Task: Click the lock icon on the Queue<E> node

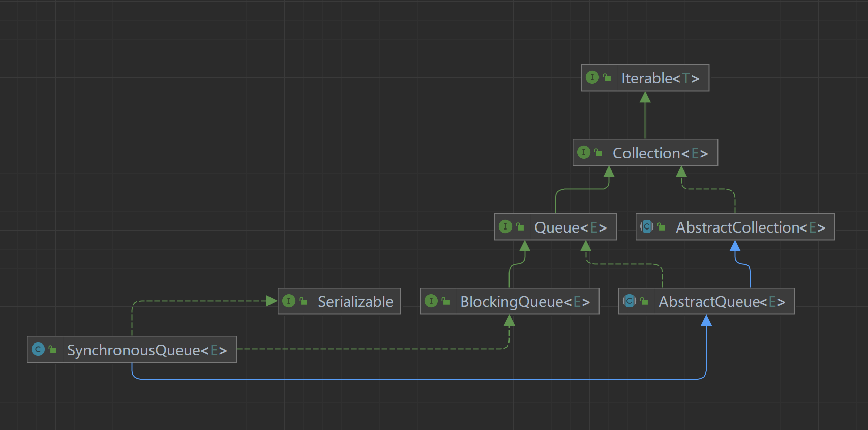Action: click(x=520, y=227)
